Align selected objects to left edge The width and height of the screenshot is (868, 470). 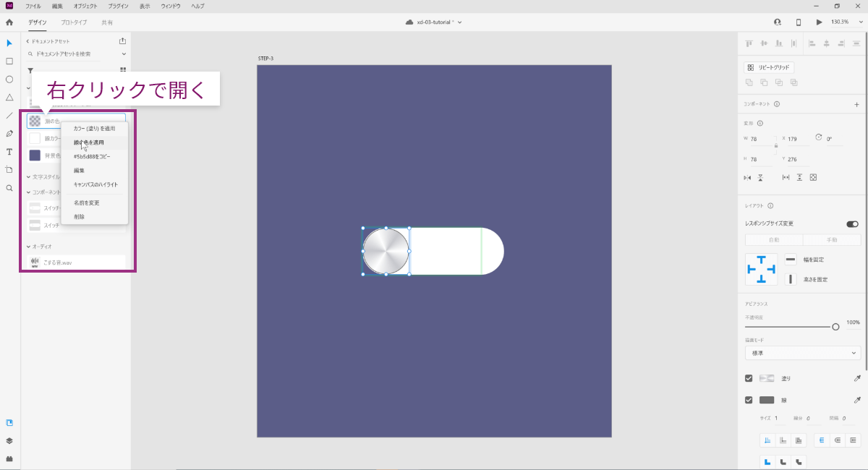[812, 43]
